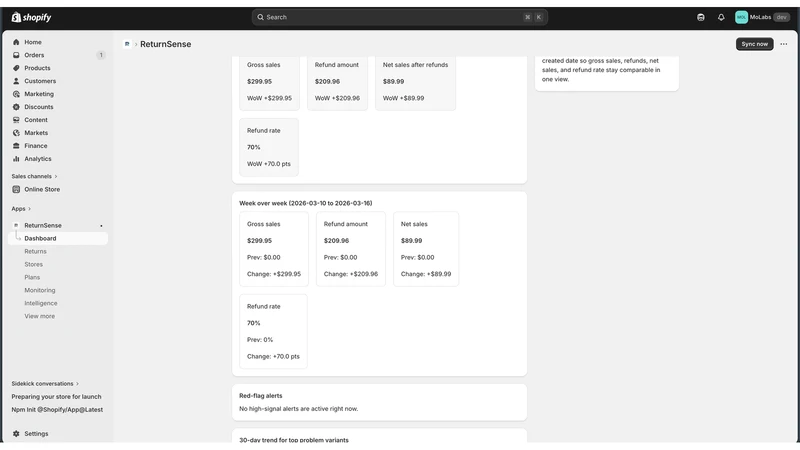Click 'No high-signal alerts are active right now.'

(x=298, y=409)
